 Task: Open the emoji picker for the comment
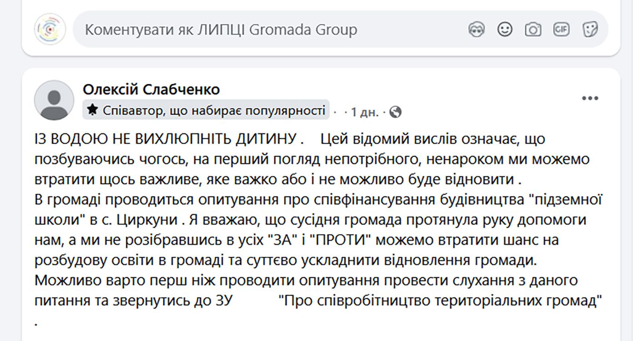pyautogui.click(x=504, y=30)
